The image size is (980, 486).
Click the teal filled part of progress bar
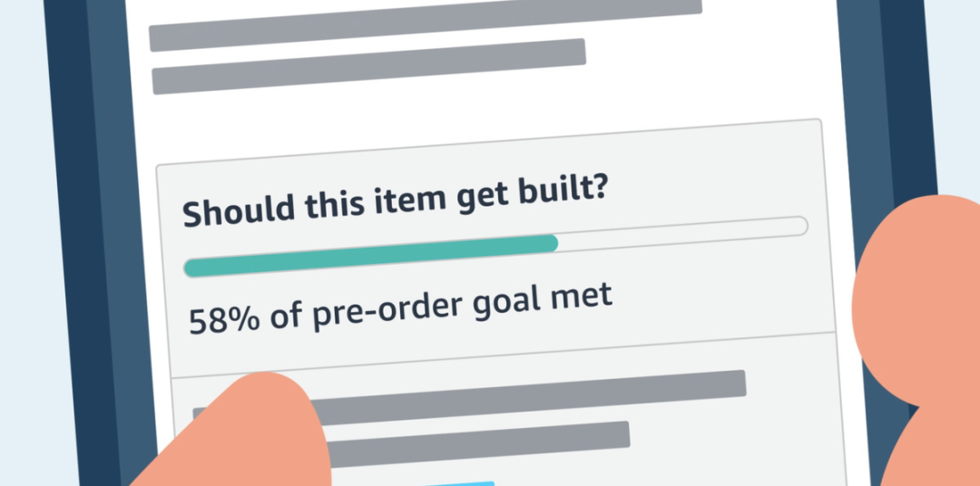click(x=370, y=255)
